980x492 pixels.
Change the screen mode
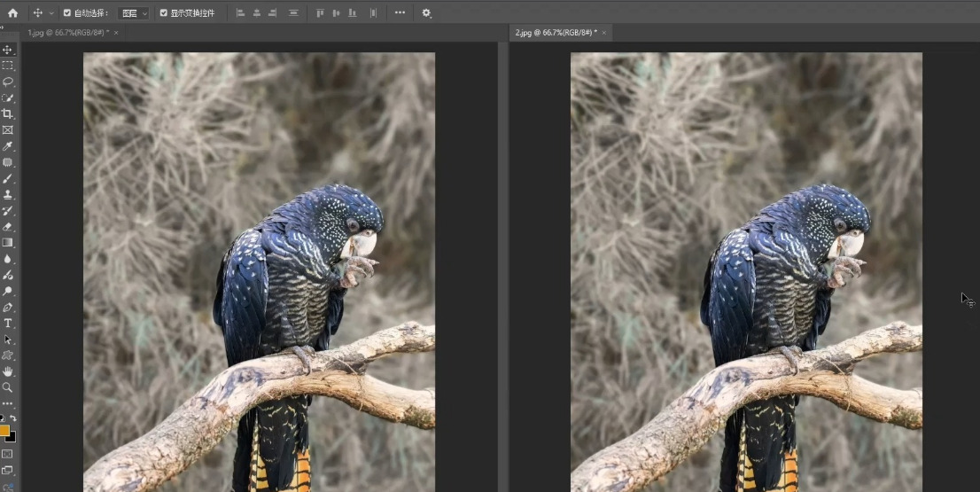(x=7, y=470)
